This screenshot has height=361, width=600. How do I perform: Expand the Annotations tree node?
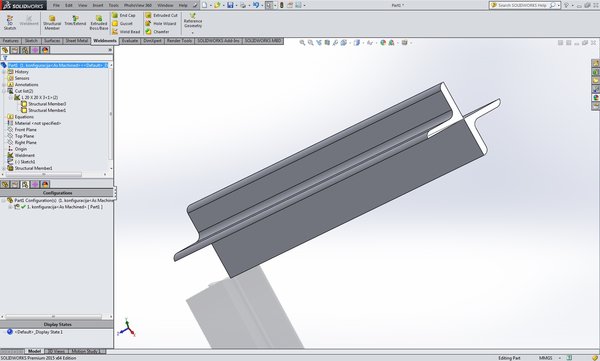click(4, 85)
